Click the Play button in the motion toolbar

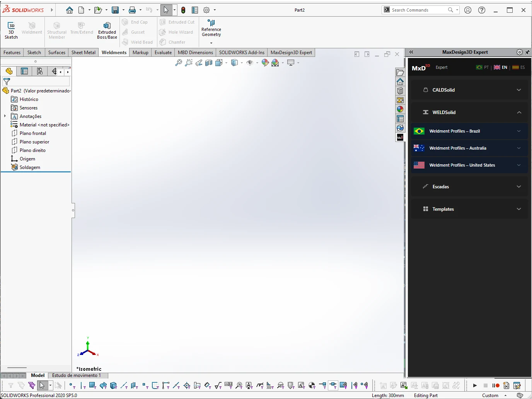point(475,385)
